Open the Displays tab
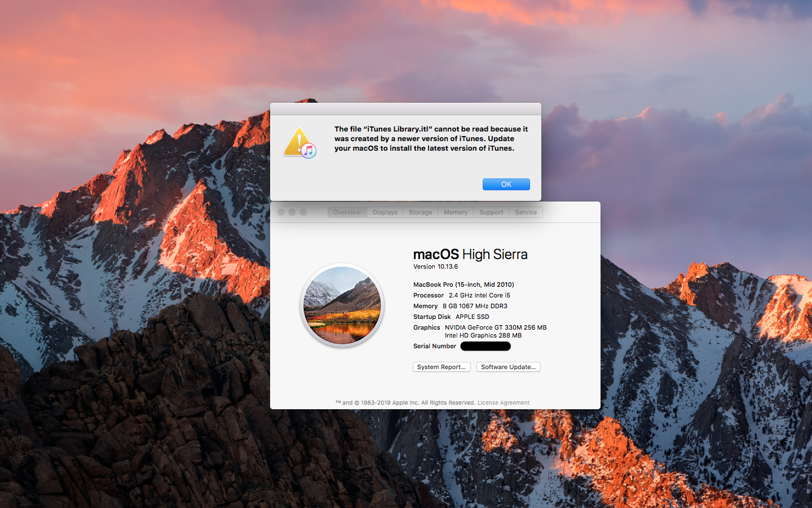 pos(385,212)
